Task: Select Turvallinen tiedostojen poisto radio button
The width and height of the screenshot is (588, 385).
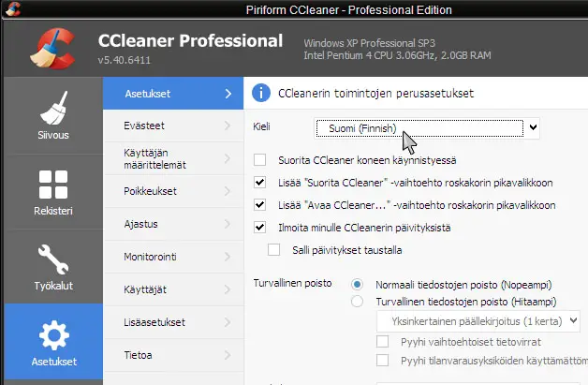Action: coord(357,302)
